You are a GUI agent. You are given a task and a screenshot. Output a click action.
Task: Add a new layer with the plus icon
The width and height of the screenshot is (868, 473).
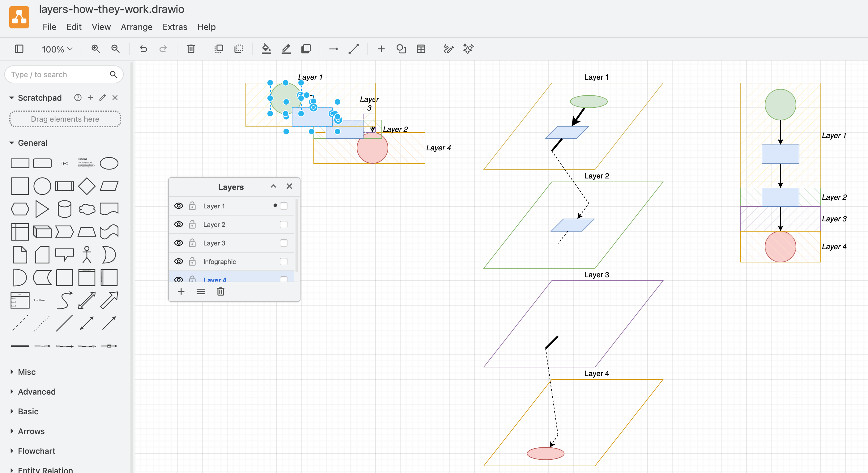(x=181, y=291)
